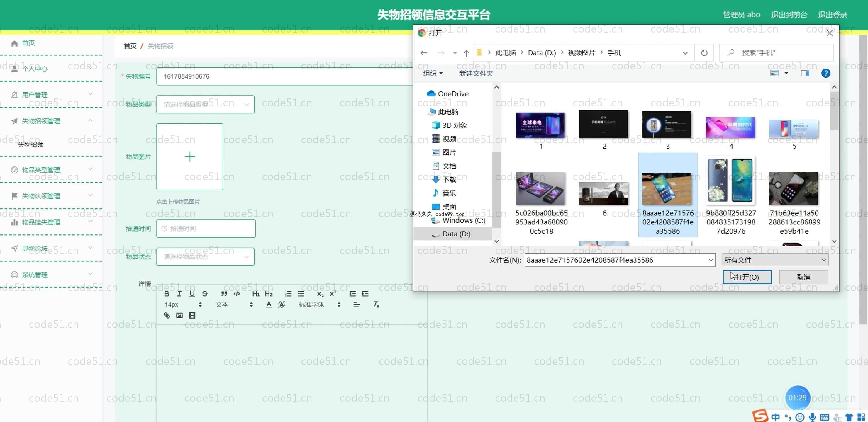Expand 用户管理 sidebar menu

click(51, 95)
